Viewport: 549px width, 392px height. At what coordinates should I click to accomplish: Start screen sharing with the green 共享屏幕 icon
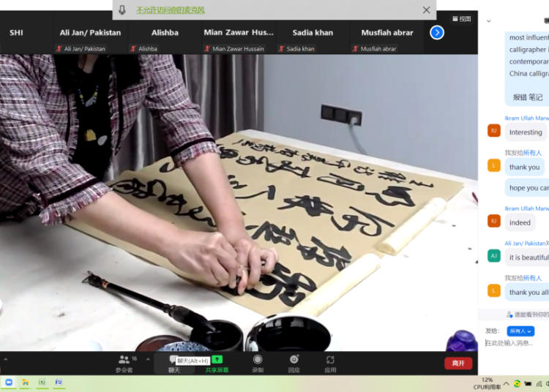217,363
